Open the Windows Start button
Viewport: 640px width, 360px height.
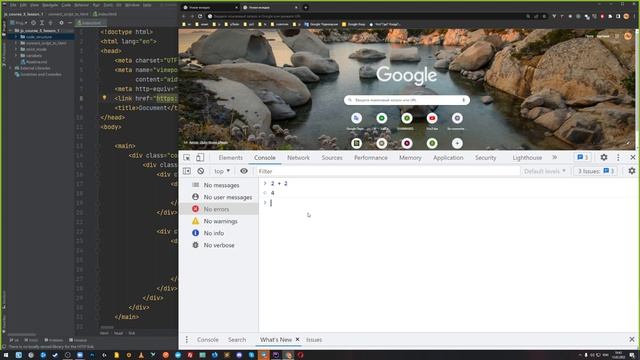point(6,355)
